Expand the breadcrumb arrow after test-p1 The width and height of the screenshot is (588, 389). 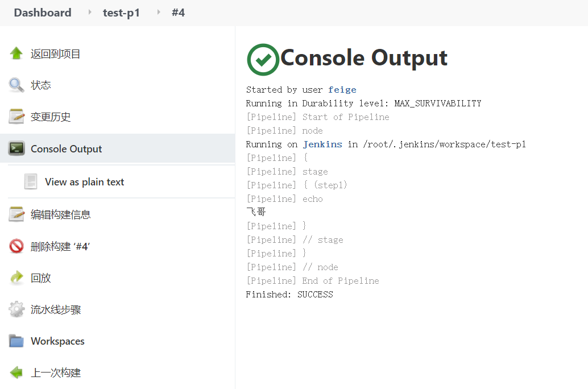click(159, 13)
